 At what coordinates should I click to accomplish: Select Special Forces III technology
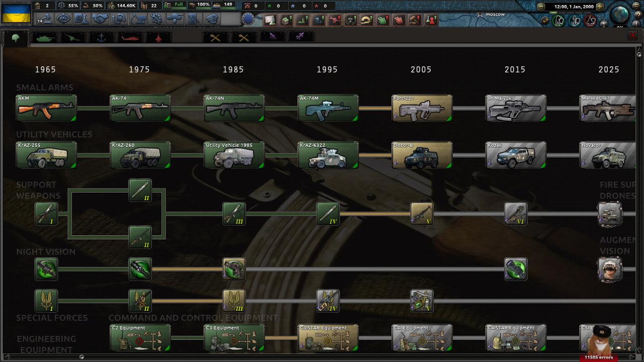coord(234,301)
